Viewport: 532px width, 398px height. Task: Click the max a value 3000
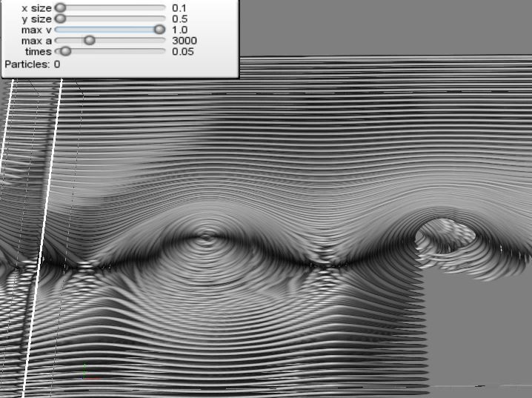tap(184, 41)
